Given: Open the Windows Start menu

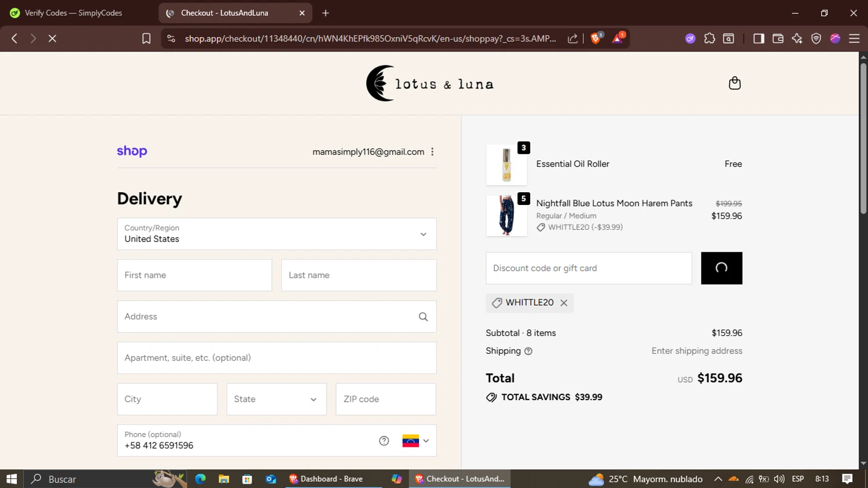Looking at the screenshot, I should coord(12,479).
